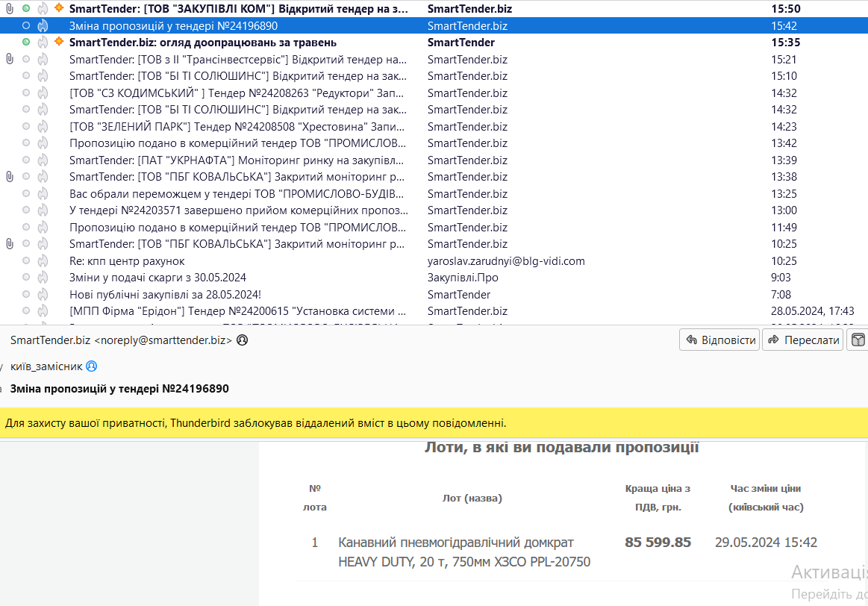Toggle read dot on 11:49 Пропозицію подано message

point(26,227)
